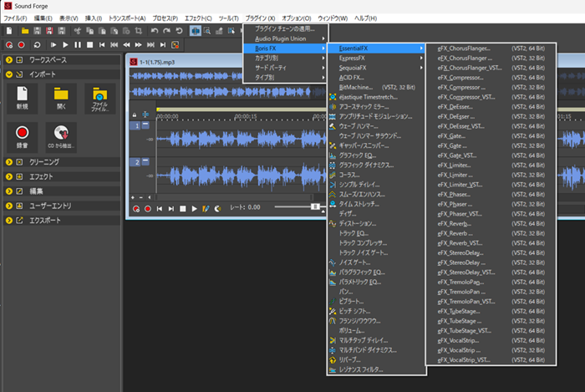Toggle the lock icon beside the time ruler

click(135, 115)
